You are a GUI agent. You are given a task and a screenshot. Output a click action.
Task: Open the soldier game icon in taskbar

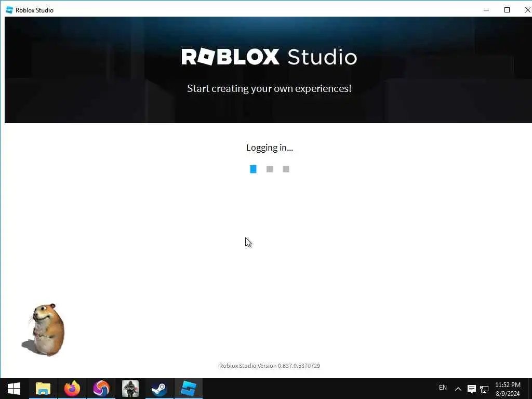tap(130, 389)
